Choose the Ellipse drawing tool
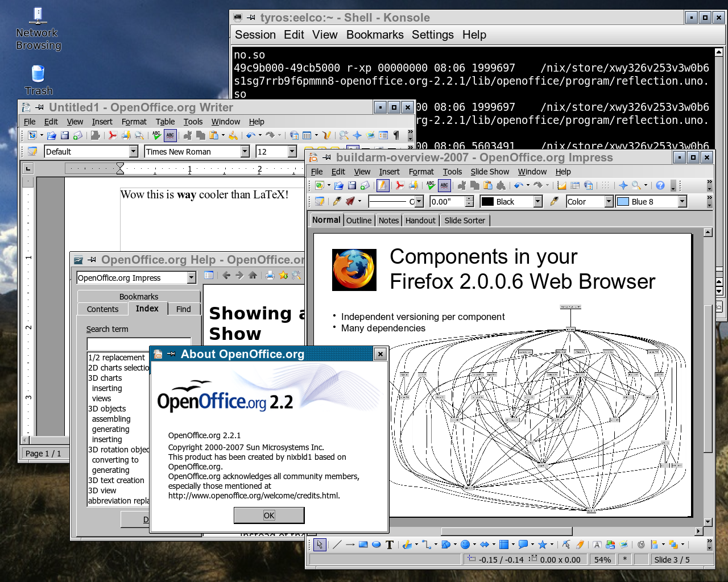The image size is (728, 582). [x=376, y=544]
